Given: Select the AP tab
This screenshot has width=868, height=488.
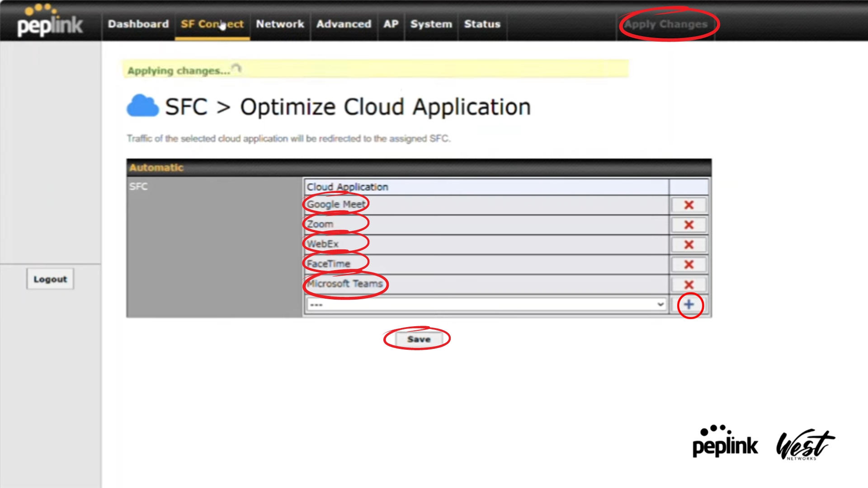Looking at the screenshot, I should 391,24.
